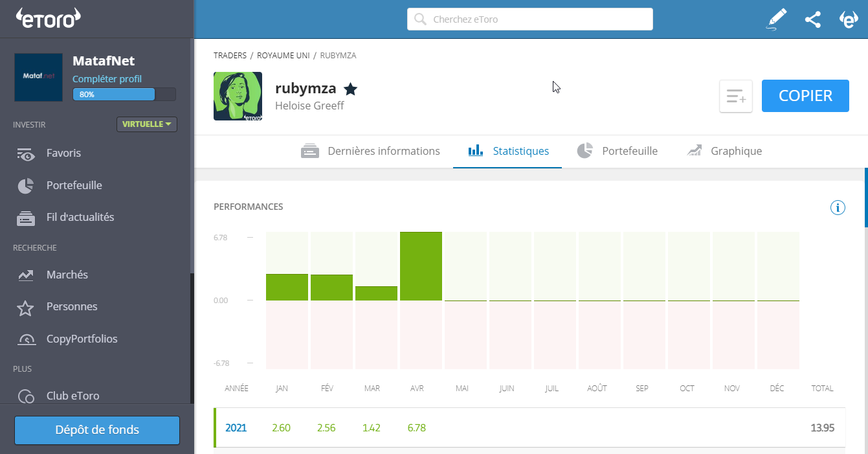This screenshot has width=868, height=454.
Task: Click the April performance bar
Action: coord(421,266)
